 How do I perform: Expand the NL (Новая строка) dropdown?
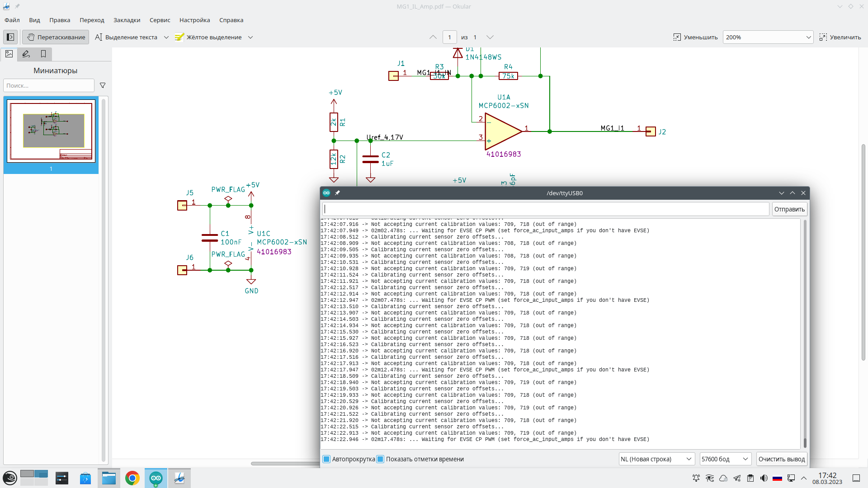(x=656, y=459)
